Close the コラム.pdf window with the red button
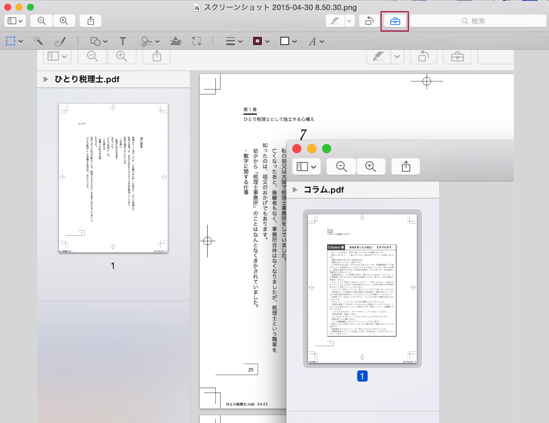Viewport: 549px width, 423px height. [x=297, y=148]
